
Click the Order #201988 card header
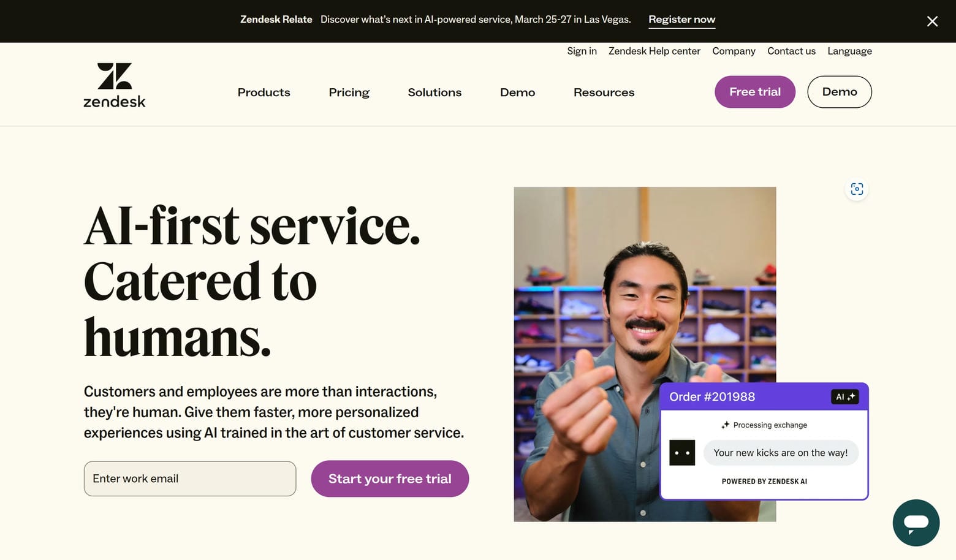(764, 397)
